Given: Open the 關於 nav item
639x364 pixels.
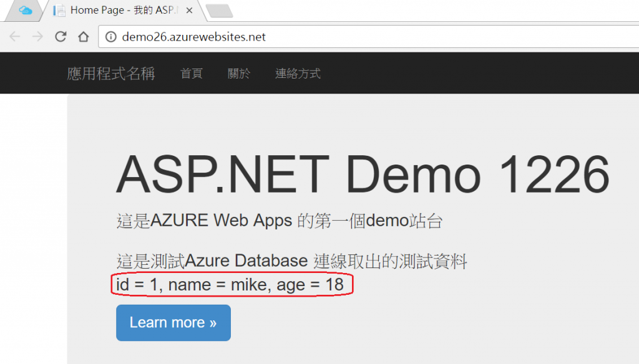Looking at the screenshot, I should (x=239, y=74).
